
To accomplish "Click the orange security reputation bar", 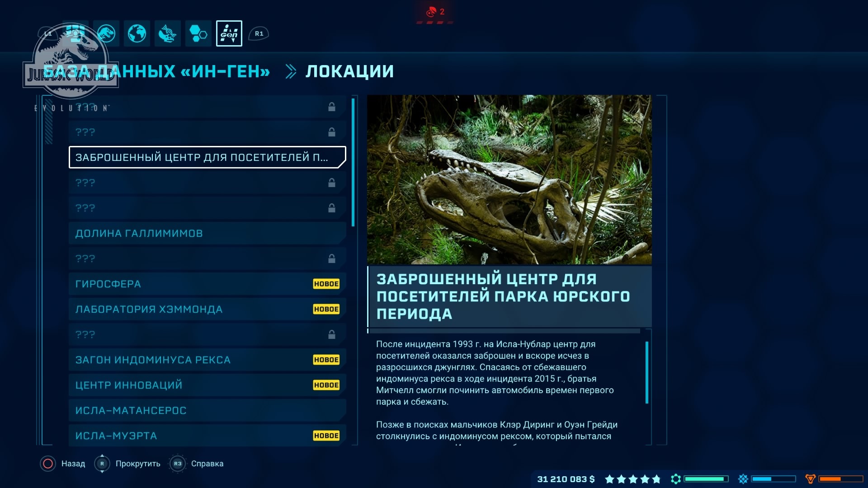I will (841, 479).
